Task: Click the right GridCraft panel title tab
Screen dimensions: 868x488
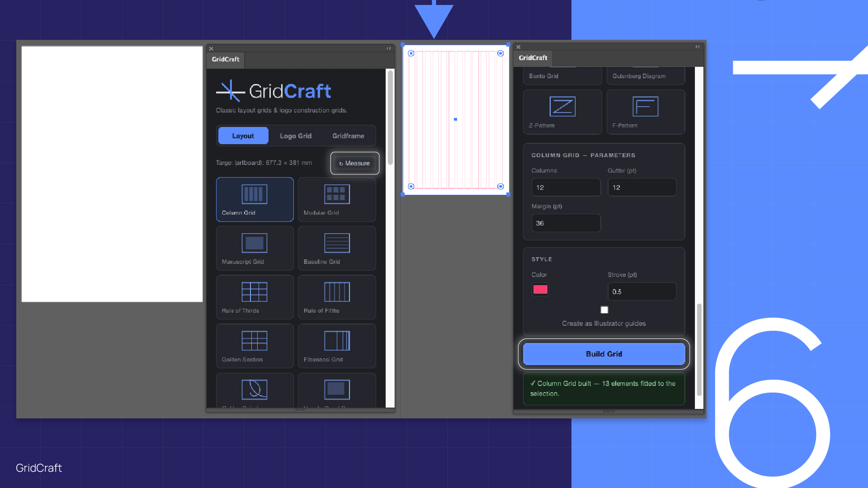Action: pyautogui.click(x=533, y=58)
